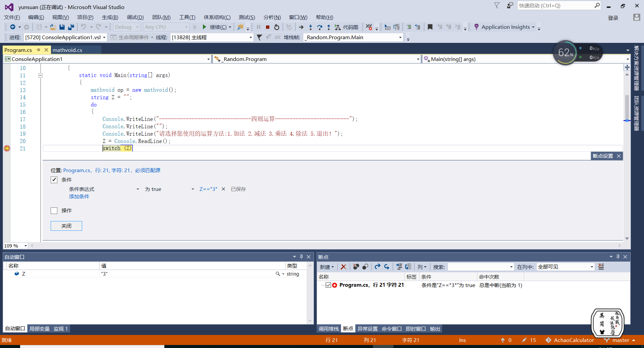The image size is (644, 348).
Task: Click the Export Breakpoints arrow icon
Action: [x=378, y=267]
